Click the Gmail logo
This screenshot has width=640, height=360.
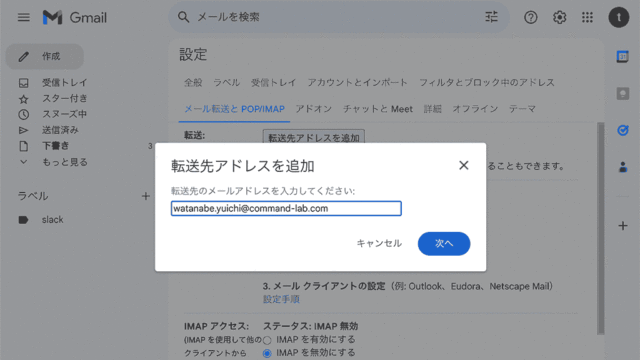coord(75,17)
